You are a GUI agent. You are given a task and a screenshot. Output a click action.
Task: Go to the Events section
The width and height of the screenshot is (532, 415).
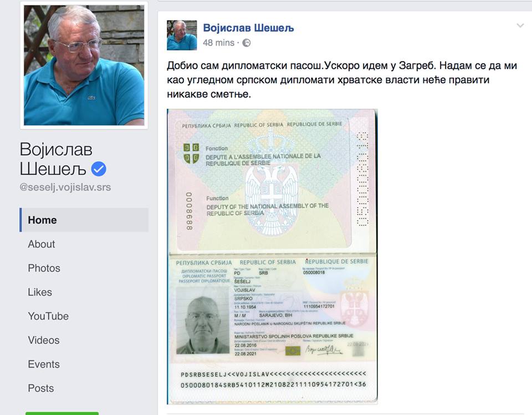click(44, 364)
